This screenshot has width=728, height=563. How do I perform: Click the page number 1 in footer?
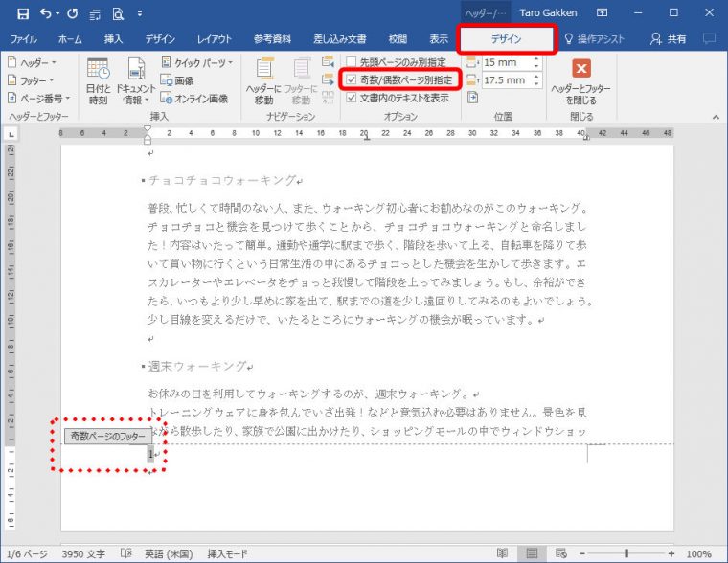(x=151, y=454)
